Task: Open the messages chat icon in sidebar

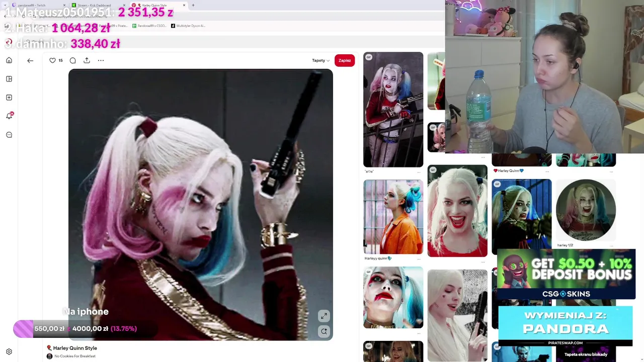Action: point(9,135)
